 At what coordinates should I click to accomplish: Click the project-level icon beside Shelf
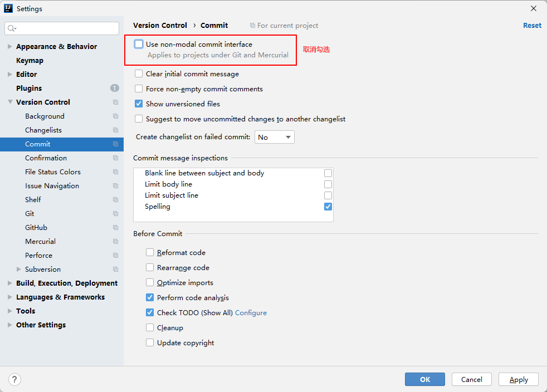(x=115, y=200)
